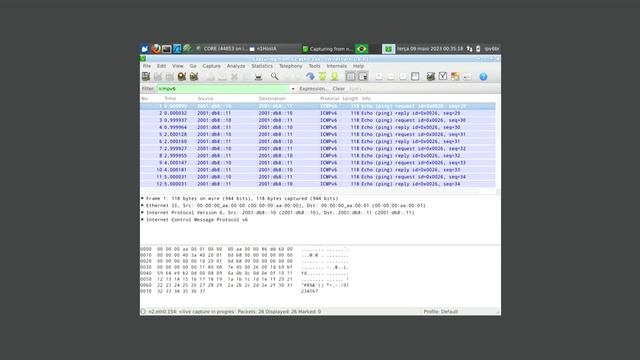This screenshot has height=360, width=640.
Task: Select packet 8 echo reply seq=32
Action: (318, 156)
